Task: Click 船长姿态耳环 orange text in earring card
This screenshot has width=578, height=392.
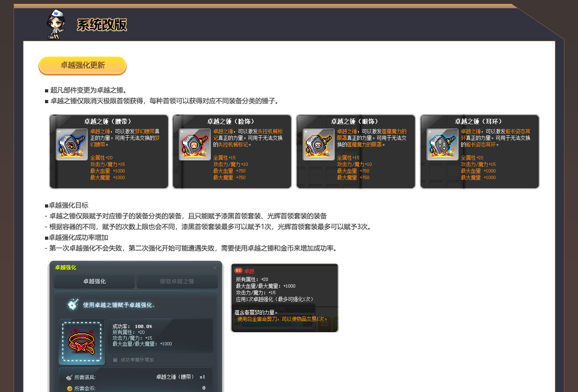Action: coord(481,144)
